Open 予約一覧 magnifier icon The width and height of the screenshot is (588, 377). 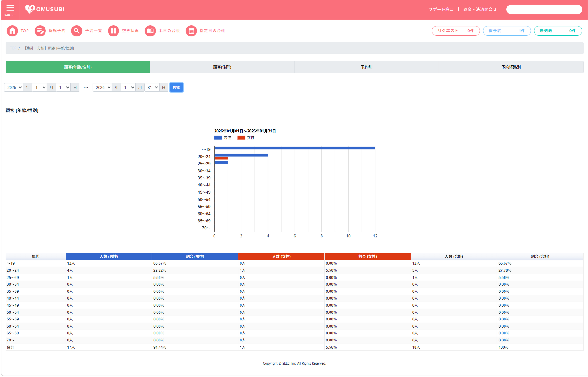coord(77,31)
